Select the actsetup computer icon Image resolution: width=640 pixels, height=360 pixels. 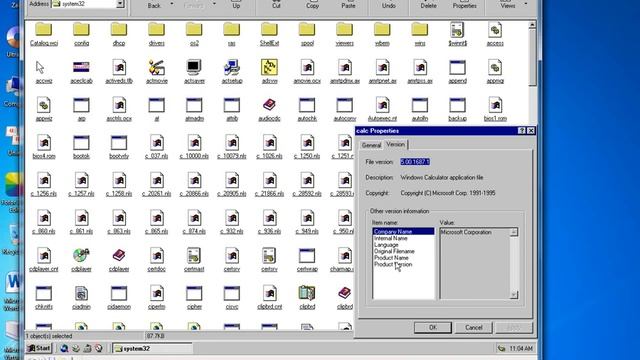[232, 67]
